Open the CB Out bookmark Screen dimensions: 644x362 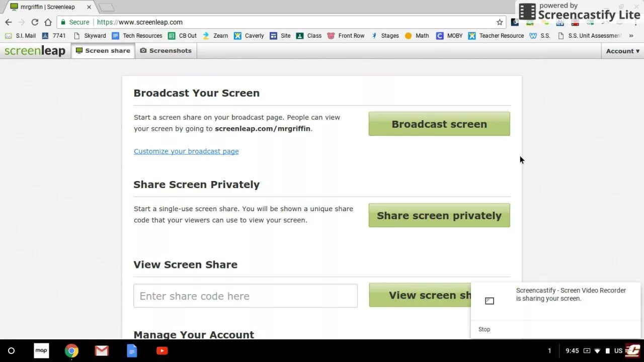click(x=182, y=36)
